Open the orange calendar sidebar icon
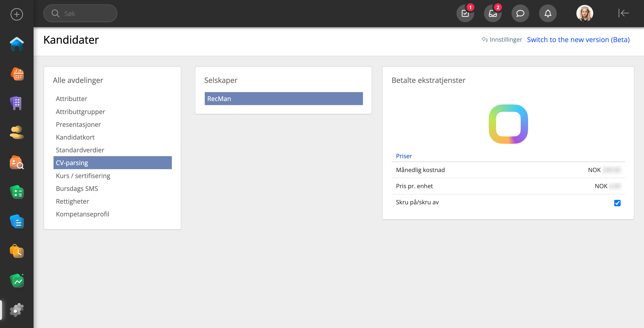644x328 pixels. [x=17, y=74]
